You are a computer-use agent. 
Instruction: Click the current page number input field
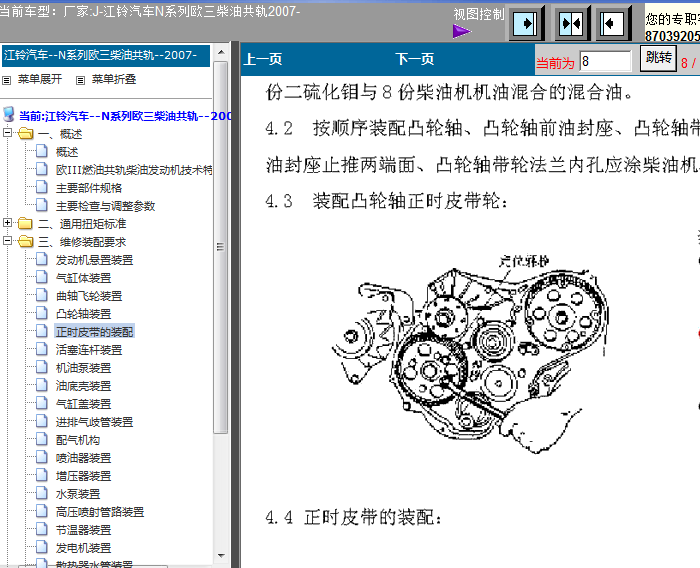tap(605, 61)
